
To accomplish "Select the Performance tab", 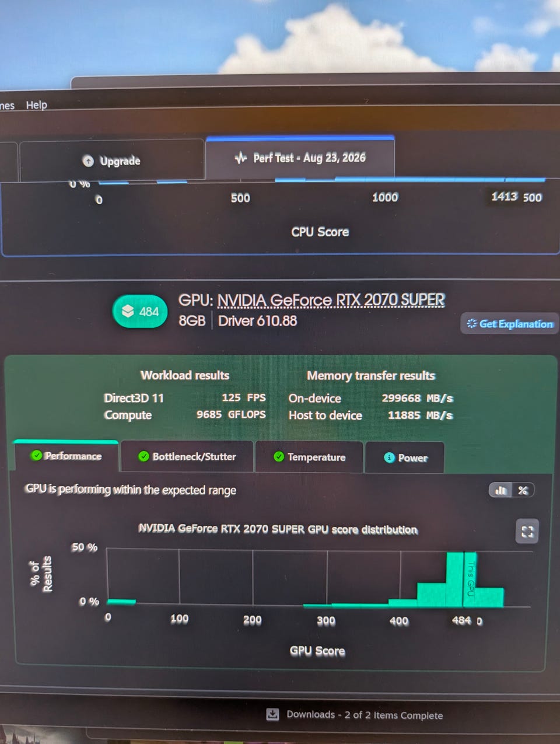I will pyautogui.click(x=66, y=456).
